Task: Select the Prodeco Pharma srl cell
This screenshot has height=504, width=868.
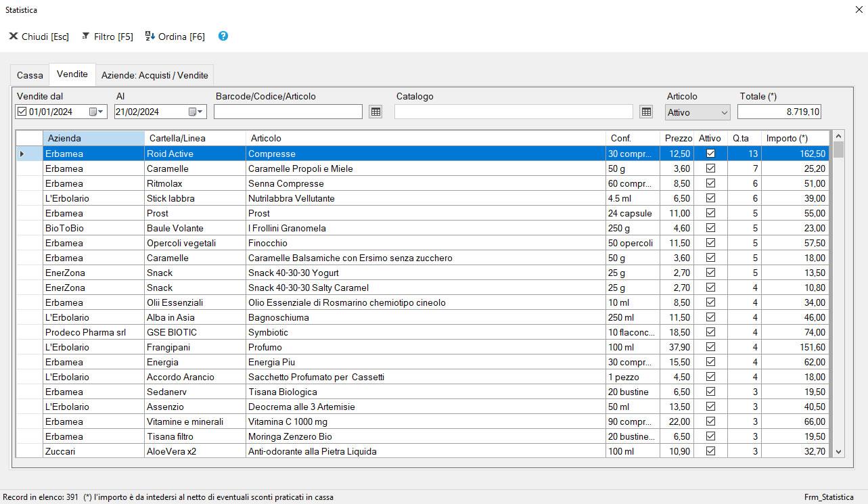Action: pyautogui.click(x=93, y=332)
